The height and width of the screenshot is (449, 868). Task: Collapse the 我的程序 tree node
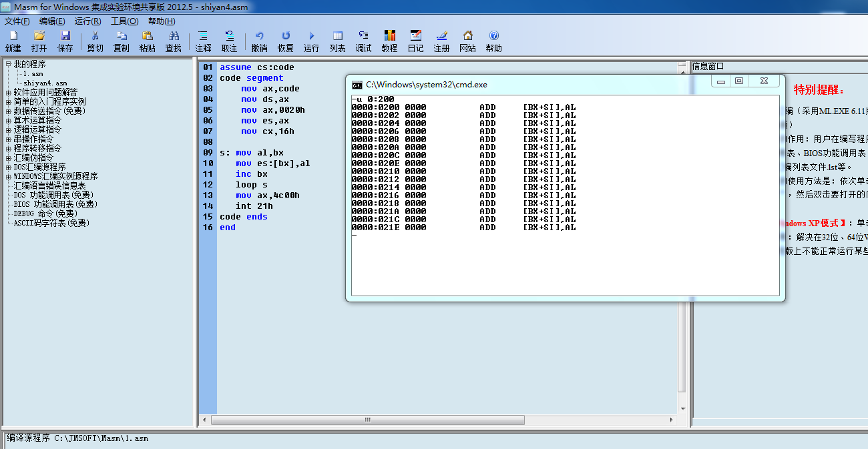pyautogui.click(x=8, y=64)
